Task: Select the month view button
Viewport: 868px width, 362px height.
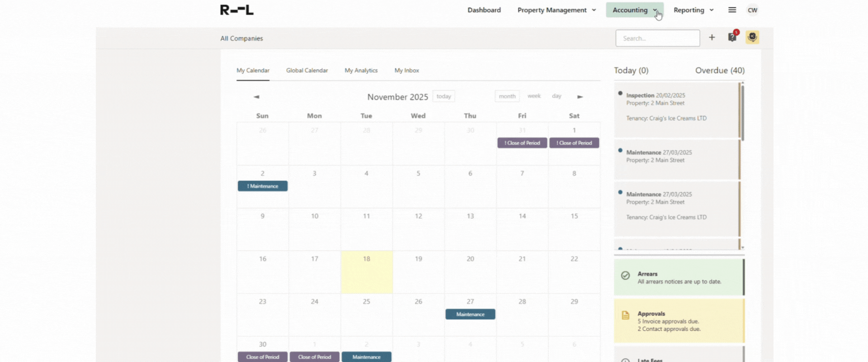Action: pyautogui.click(x=507, y=96)
